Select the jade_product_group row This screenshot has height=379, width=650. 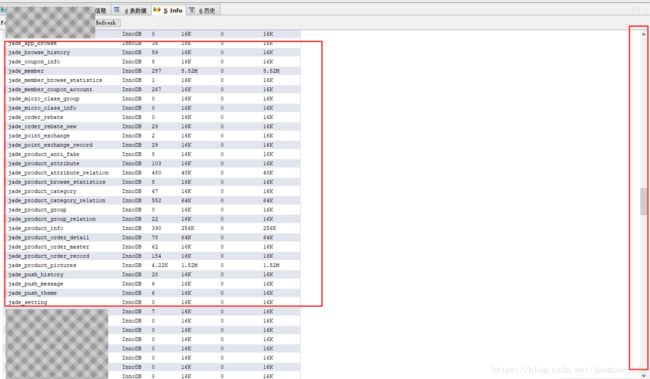pyautogui.click(x=153, y=210)
